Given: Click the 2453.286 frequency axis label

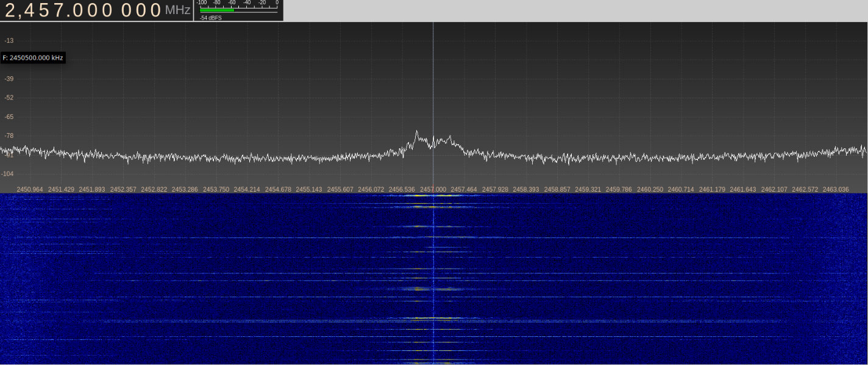Looking at the screenshot, I should point(185,189).
